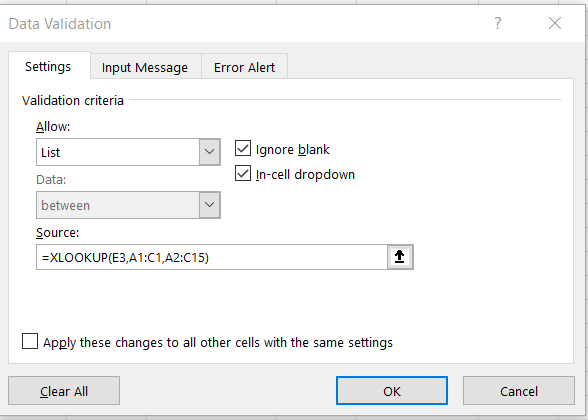Click the Ignore blank label text
This screenshot has width=588, height=420.
(292, 149)
